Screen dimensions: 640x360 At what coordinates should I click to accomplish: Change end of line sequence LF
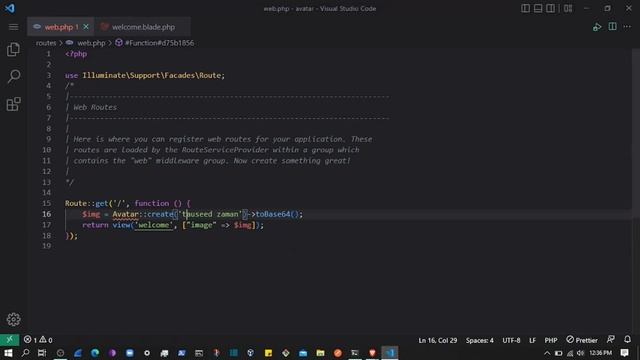pos(532,340)
